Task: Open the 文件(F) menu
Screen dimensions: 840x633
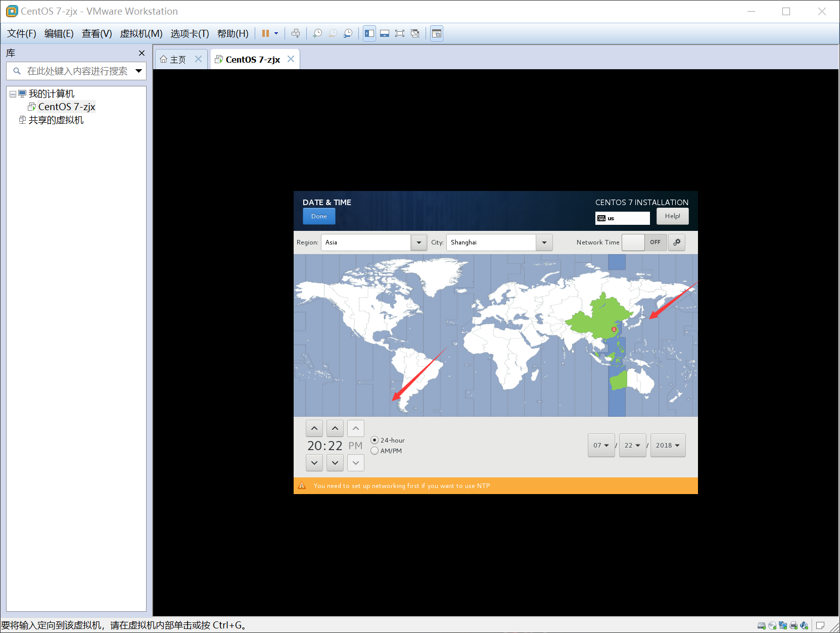Action: (x=22, y=34)
